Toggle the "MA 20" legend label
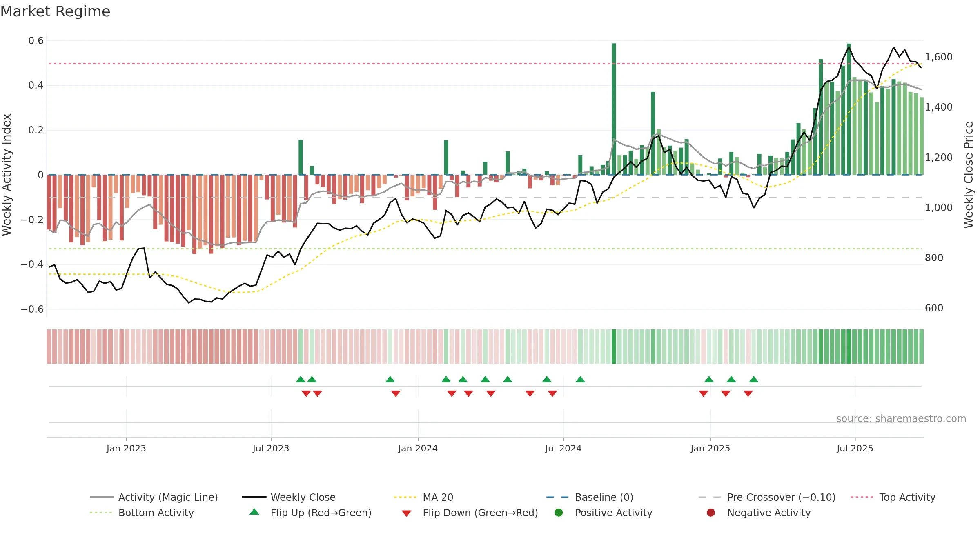Image resolution: width=980 pixels, height=551 pixels. tap(438, 498)
